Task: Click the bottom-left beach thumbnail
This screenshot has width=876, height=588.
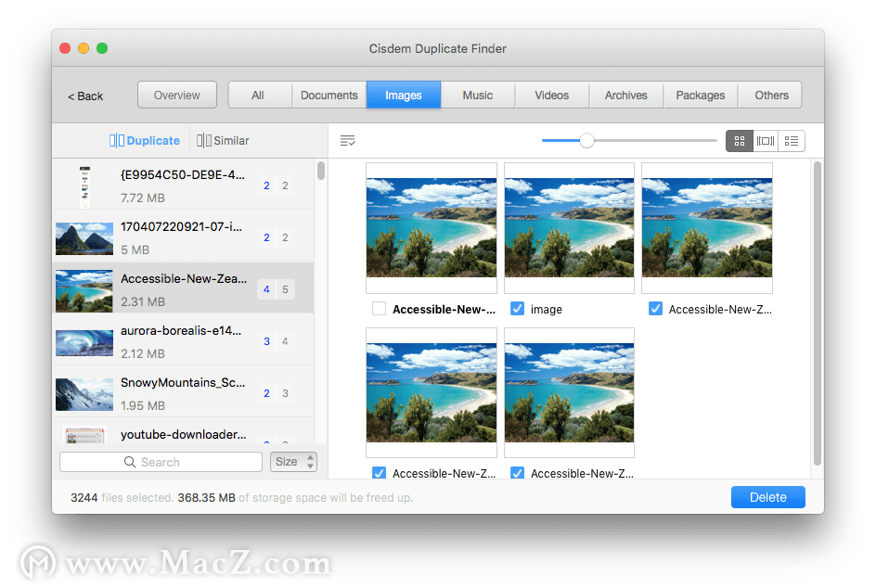Action: pyautogui.click(x=432, y=392)
